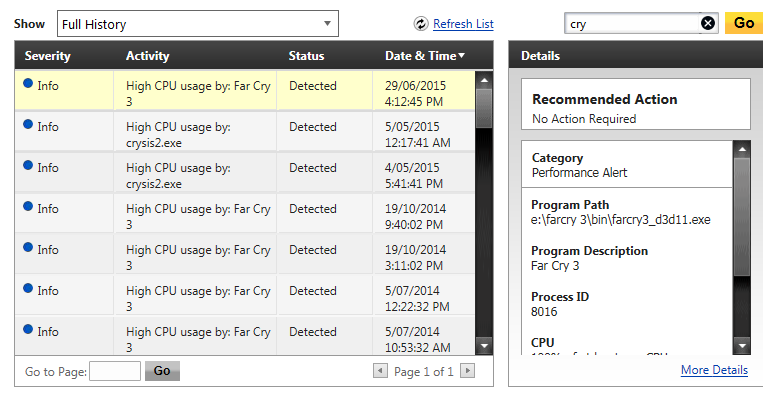The image size is (763, 393).
Task: Open the Refresh List link
Action: click(463, 24)
